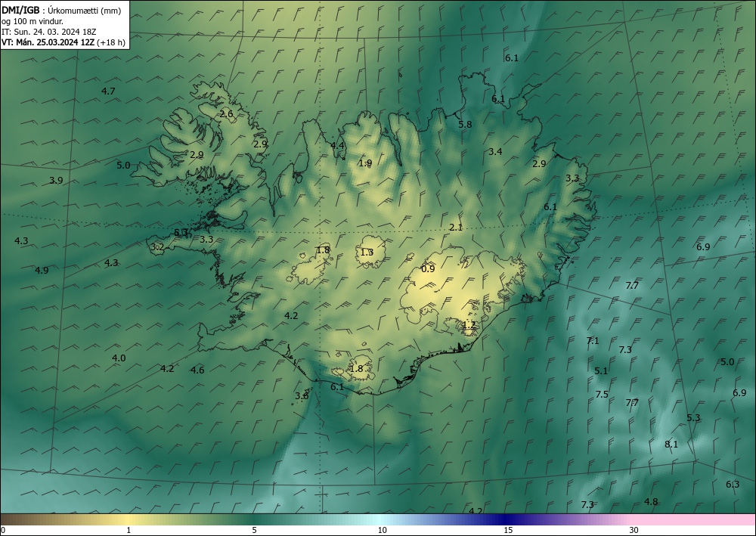Select the '4.6' map value

pyautogui.click(x=197, y=370)
